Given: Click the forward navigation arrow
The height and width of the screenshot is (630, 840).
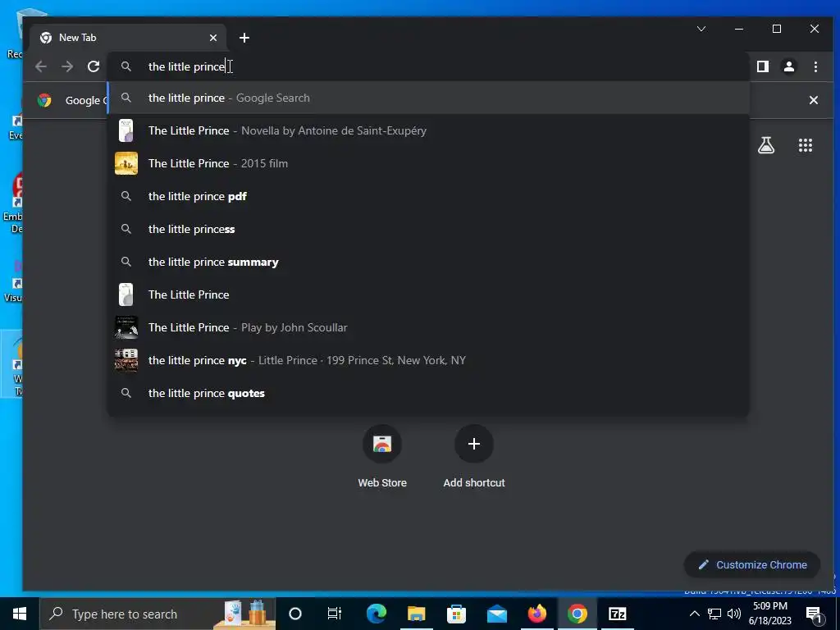Looking at the screenshot, I should (x=67, y=66).
